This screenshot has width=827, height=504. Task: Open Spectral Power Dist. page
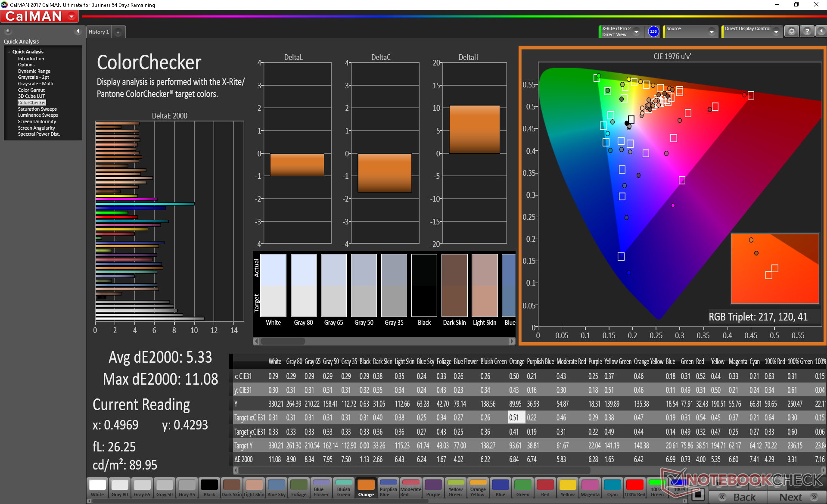[x=39, y=134]
